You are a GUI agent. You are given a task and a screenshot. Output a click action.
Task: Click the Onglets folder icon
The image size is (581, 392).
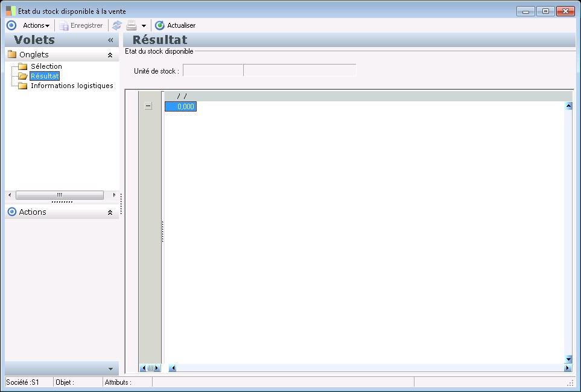click(12, 54)
